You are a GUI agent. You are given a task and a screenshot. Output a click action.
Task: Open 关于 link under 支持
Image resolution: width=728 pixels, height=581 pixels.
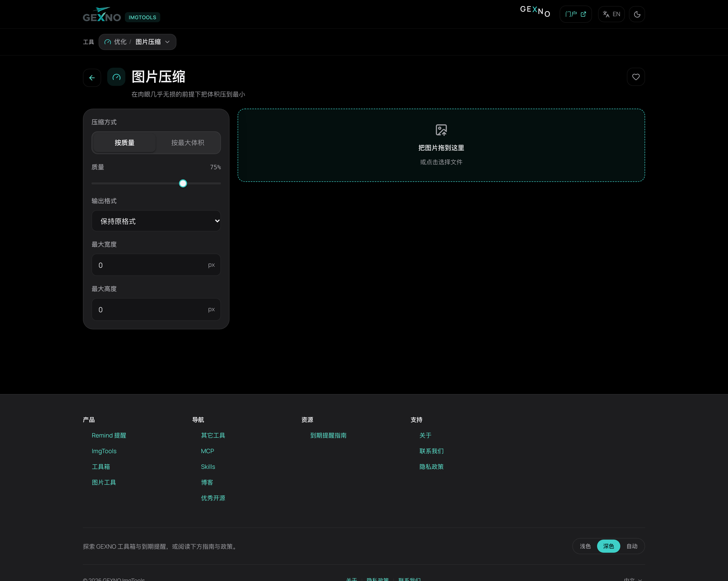(x=425, y=435)
